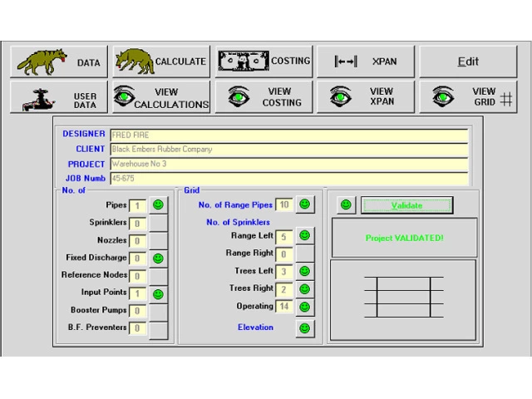The image size is (532, 399).
Task: Click the smiley button next to Pipes
Action: tap(158, 204)
